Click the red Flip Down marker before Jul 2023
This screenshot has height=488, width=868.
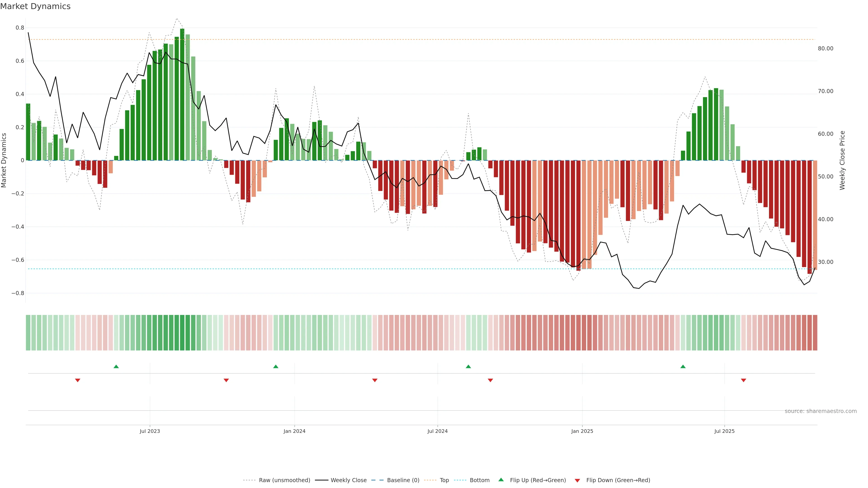coord(78,380)
